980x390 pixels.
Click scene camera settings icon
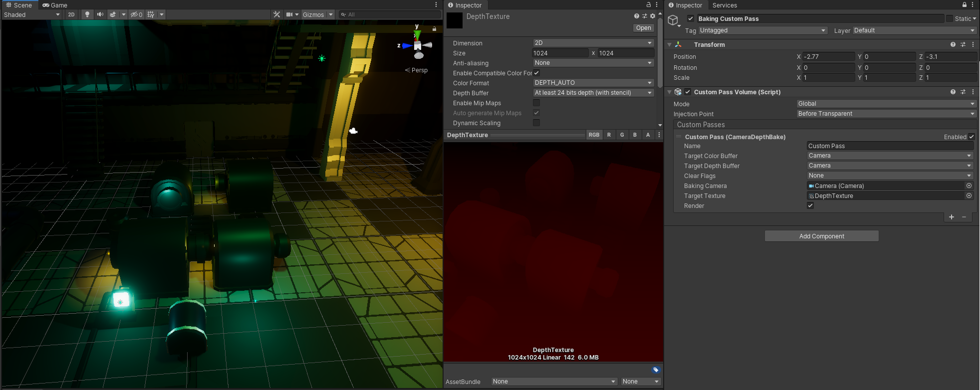289,14
